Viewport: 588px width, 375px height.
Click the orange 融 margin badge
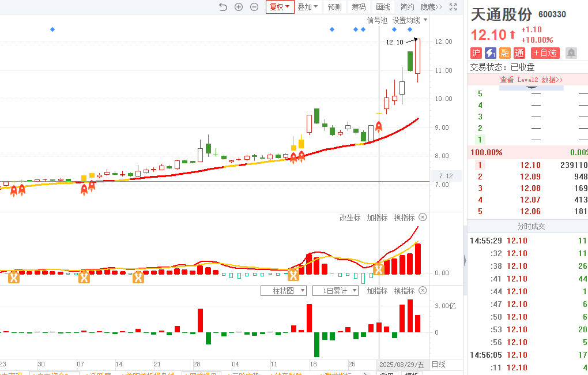click(505, 53)
